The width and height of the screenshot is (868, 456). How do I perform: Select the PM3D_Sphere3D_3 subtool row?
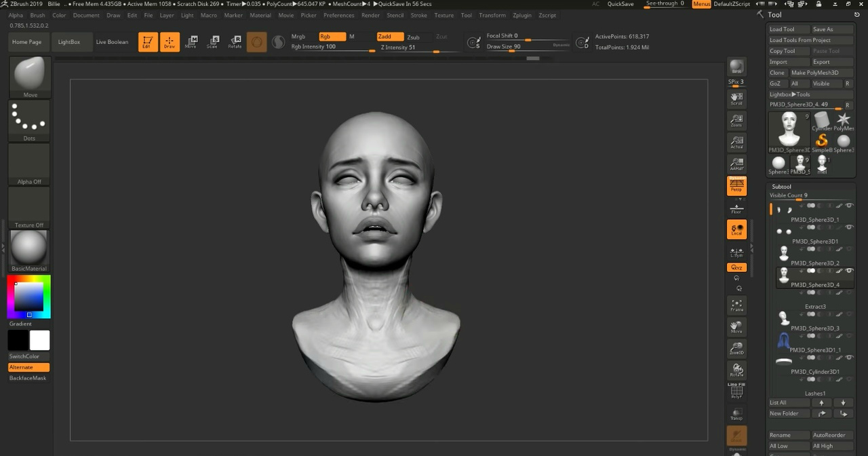(814, 320)
